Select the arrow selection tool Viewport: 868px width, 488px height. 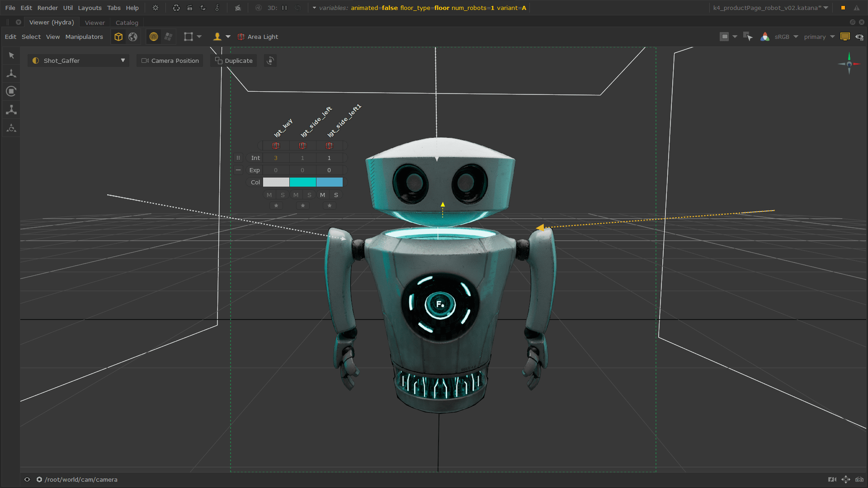[x=11, y=55]
